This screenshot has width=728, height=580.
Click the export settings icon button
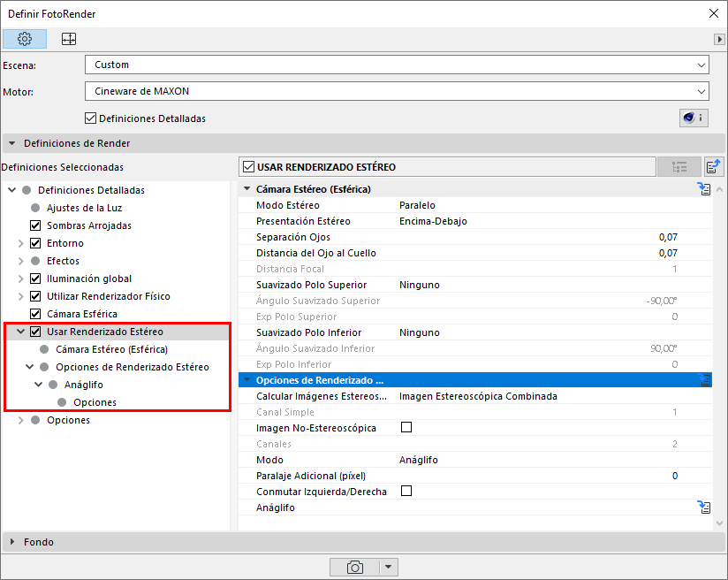coord(713,166)
